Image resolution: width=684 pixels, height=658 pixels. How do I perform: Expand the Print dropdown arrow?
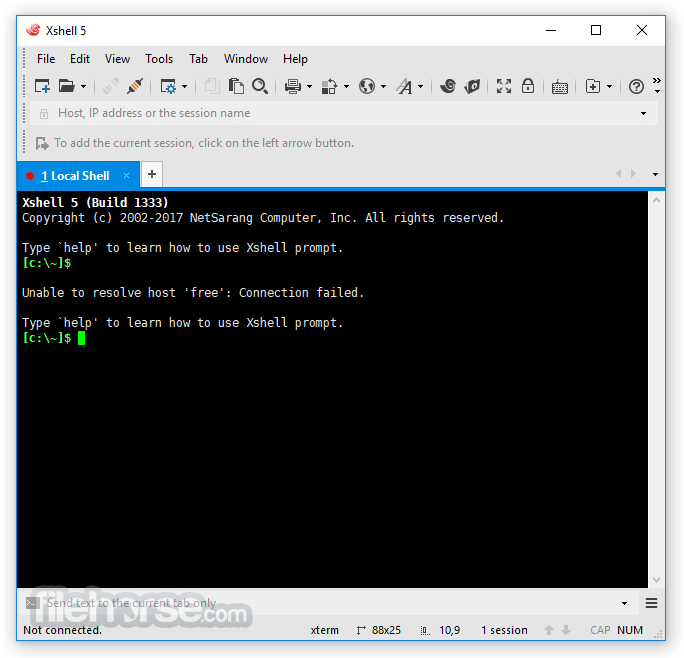click(x=309, y=87)
